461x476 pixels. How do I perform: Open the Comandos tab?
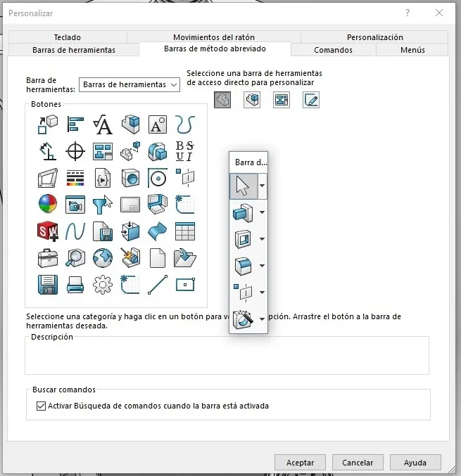(x=334, y=50)
